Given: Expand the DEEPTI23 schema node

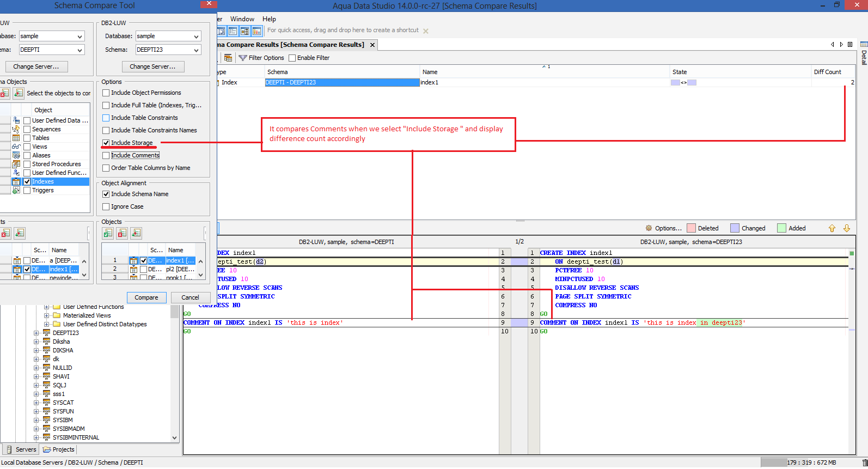Looking at the screenshot, I should (x=36, y=333).
